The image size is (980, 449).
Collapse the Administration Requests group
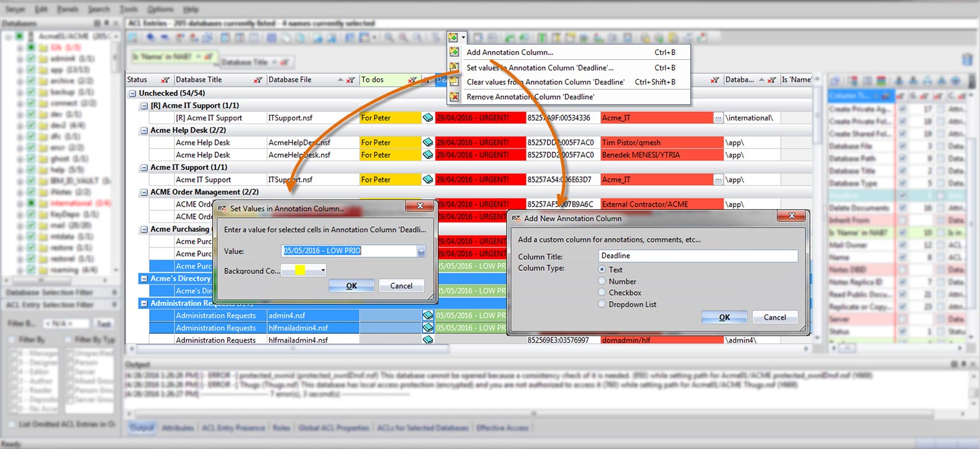click(144, 304)
